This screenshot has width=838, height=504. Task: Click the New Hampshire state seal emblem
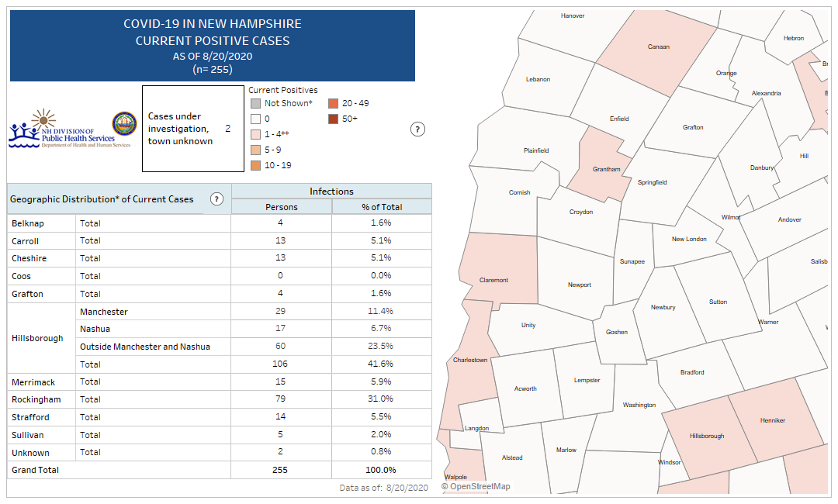click(124, 124)
